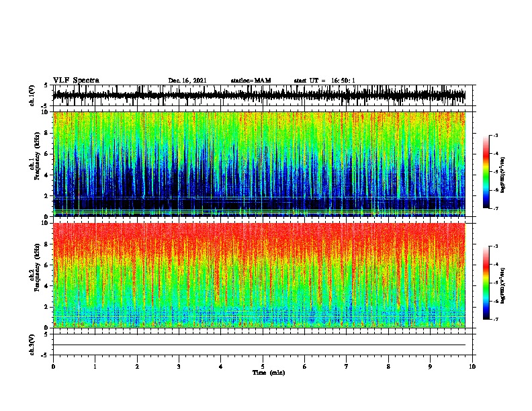This screenshot has height=411, width=532.
Task: Click the time axis tick label "3"
Action: click(x=179, y=367)
